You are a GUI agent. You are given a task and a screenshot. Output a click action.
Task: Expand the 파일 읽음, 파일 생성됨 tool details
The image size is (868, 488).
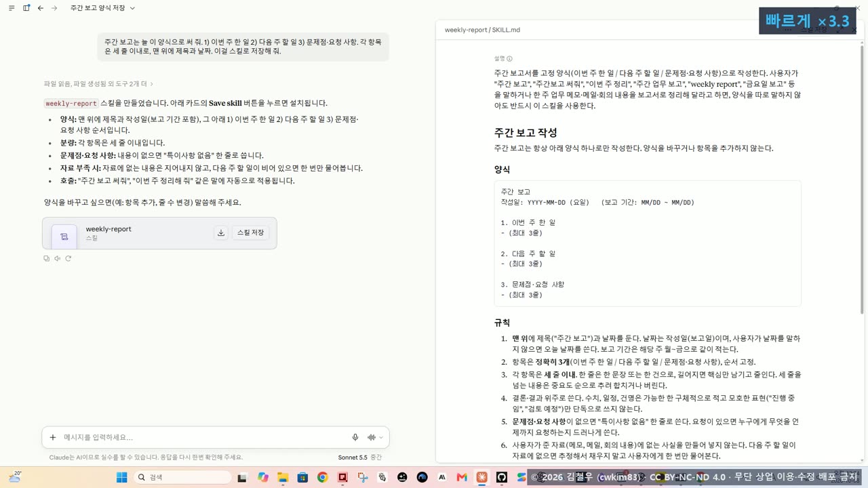[x=99, y=84]
